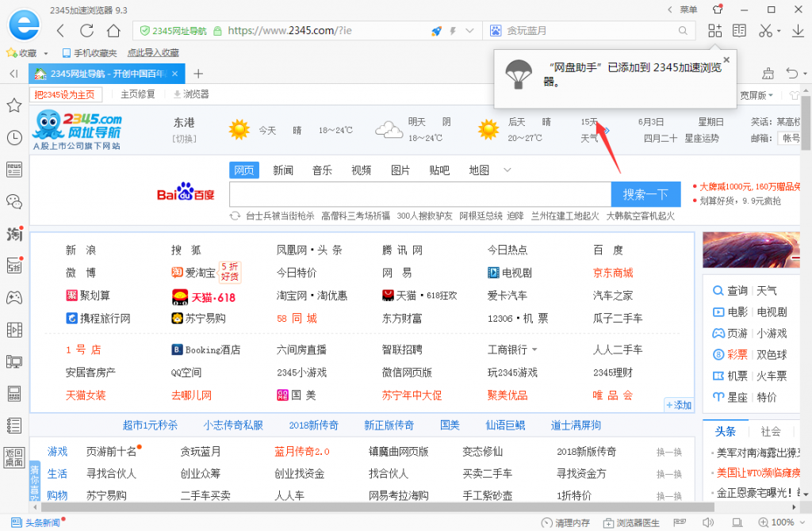The image size is (812, 531).
Task: Click the +添加 site button
Action: 679,405
